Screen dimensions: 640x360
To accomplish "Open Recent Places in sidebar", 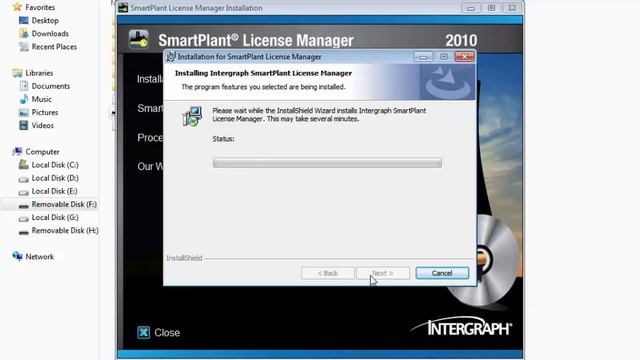I will [54, 47].
